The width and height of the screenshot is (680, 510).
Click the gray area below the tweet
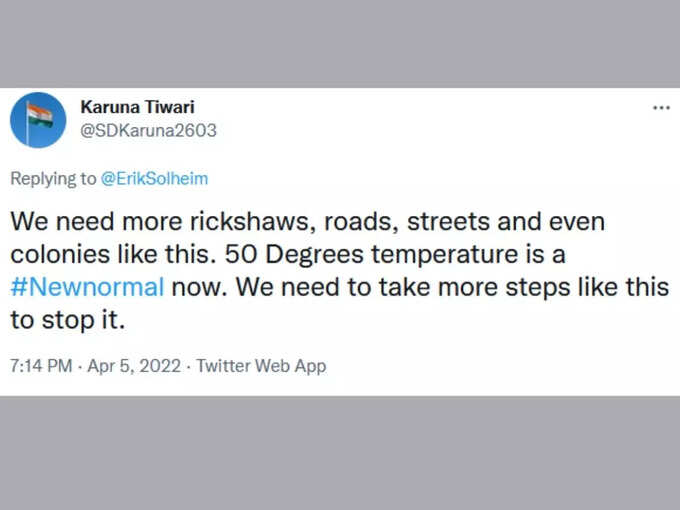point(340,453)
